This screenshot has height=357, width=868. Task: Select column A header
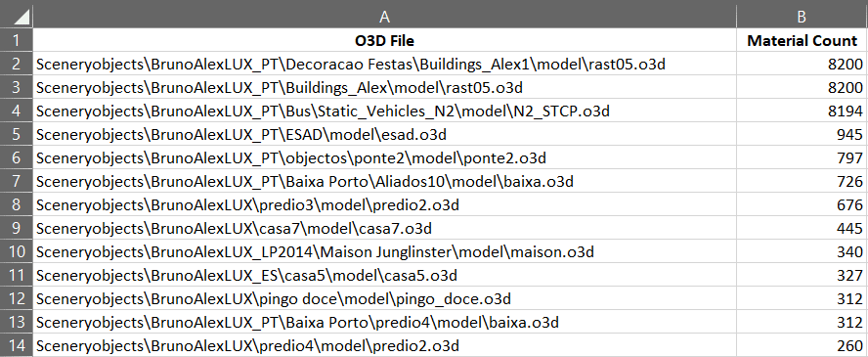384,17
